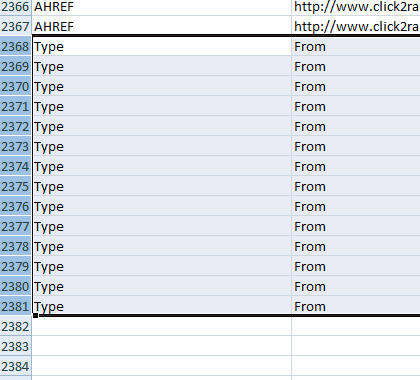This screenshot has height=380, width=420.
Task: Click the AHREF cell in row 2366
Action: tap(162, 7)
